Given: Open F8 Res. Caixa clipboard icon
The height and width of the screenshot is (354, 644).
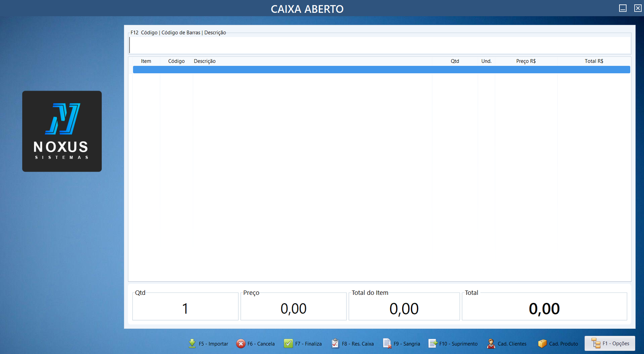Looking at the screenshot, I should click(x=335, y=344).
